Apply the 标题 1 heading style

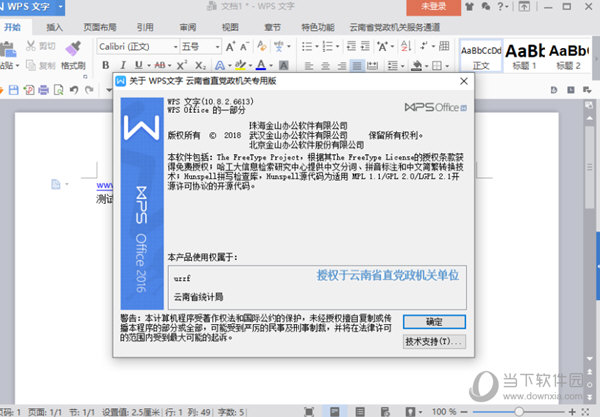[525, 56]
